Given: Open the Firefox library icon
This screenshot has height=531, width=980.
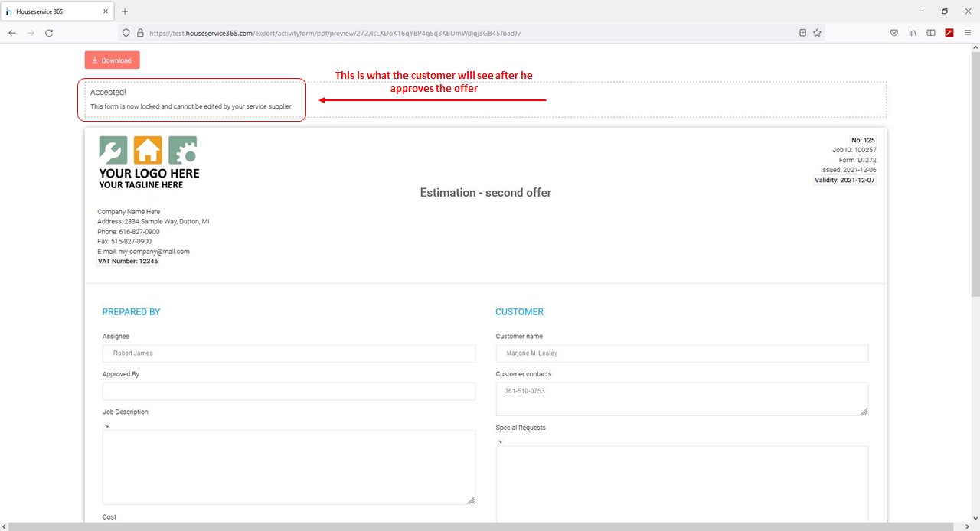Looking at the screenshot, I should click(913, 33).
